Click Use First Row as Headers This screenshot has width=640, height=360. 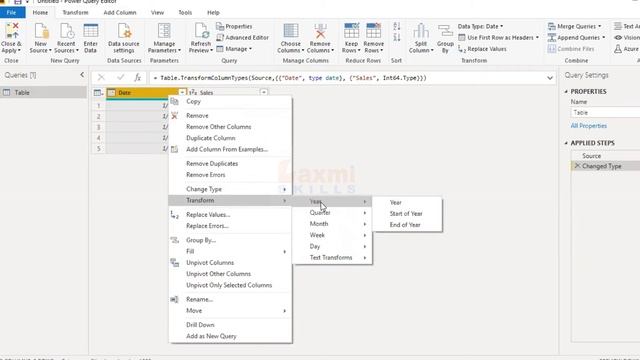coord(498,38)
